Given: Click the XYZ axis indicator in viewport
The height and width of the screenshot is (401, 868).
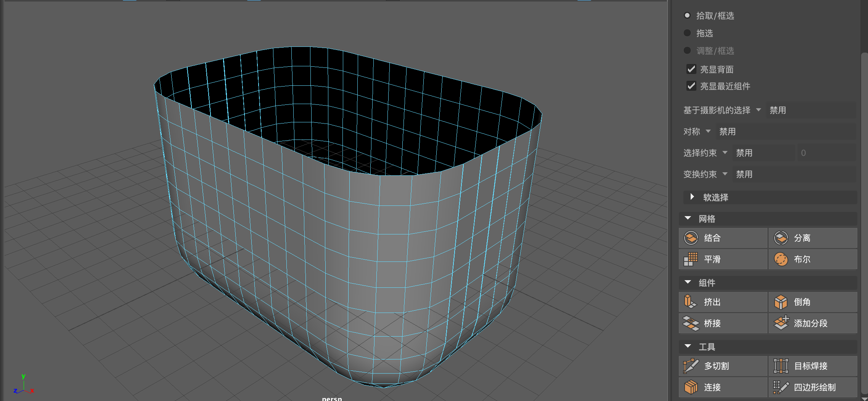Looking at the screenshot, I should tap(24, 384).
